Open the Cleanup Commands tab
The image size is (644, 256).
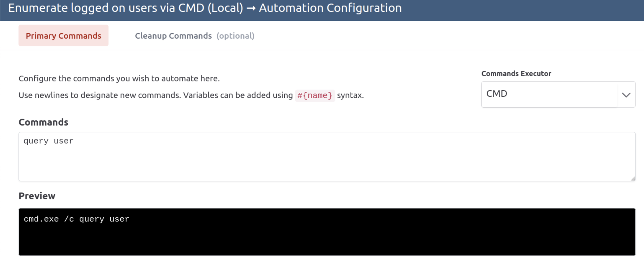[x=194, y=36]
